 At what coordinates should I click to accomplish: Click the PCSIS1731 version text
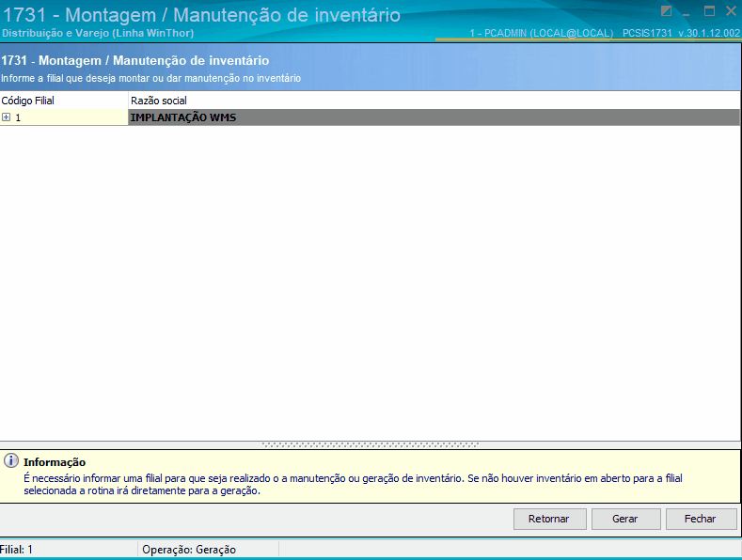click(681, 33)
